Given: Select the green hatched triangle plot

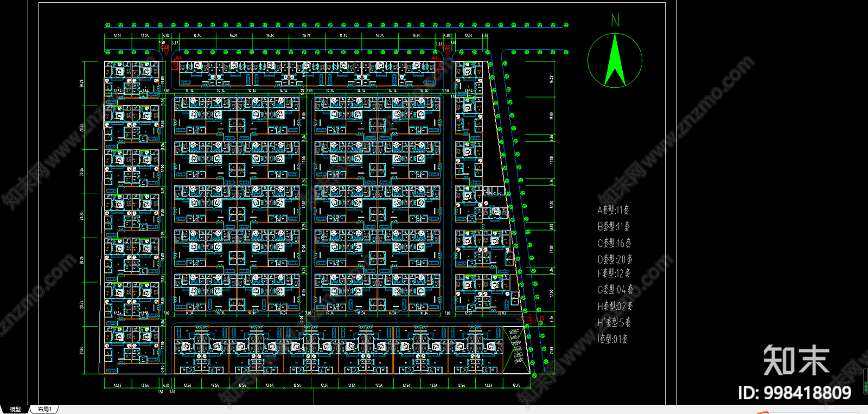Looking at the screenshot, I should [516, 350].
